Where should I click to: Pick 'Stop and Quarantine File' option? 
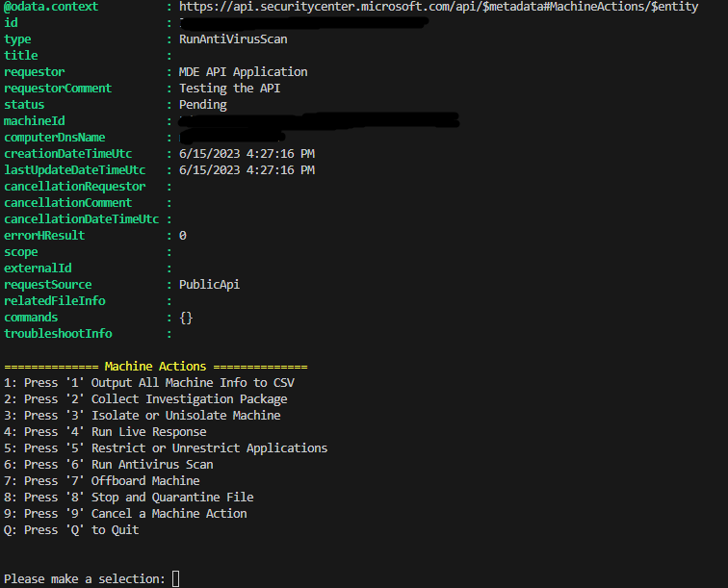pos(129,498)
